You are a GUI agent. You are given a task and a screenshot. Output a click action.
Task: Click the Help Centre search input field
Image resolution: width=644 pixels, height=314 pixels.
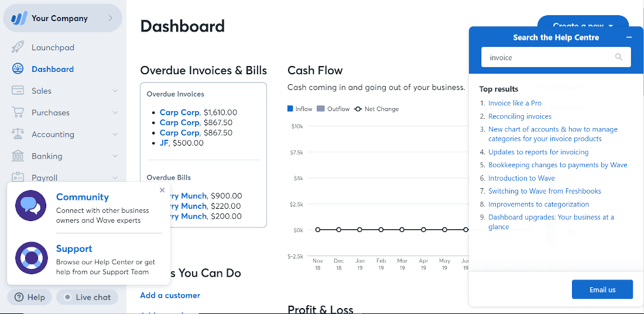[556, 57]
